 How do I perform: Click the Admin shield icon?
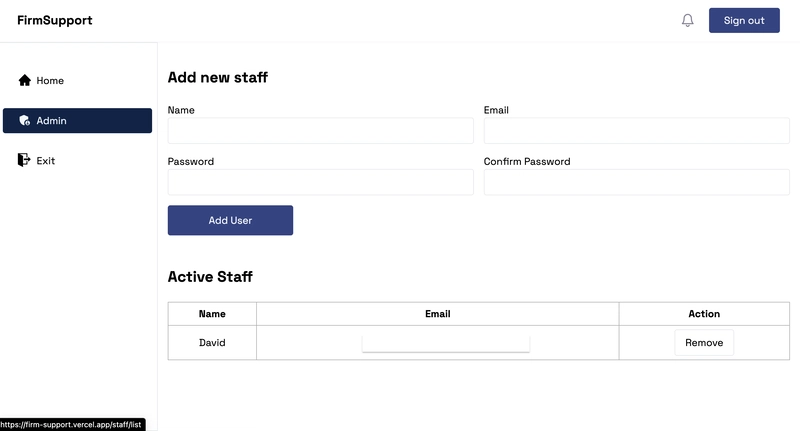[24, 120]
